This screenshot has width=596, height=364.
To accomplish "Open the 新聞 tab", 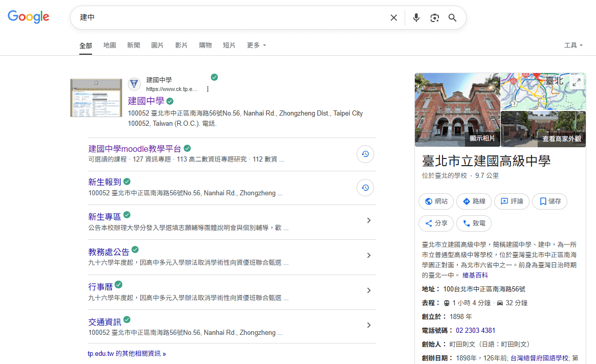I will coord(134,45).
